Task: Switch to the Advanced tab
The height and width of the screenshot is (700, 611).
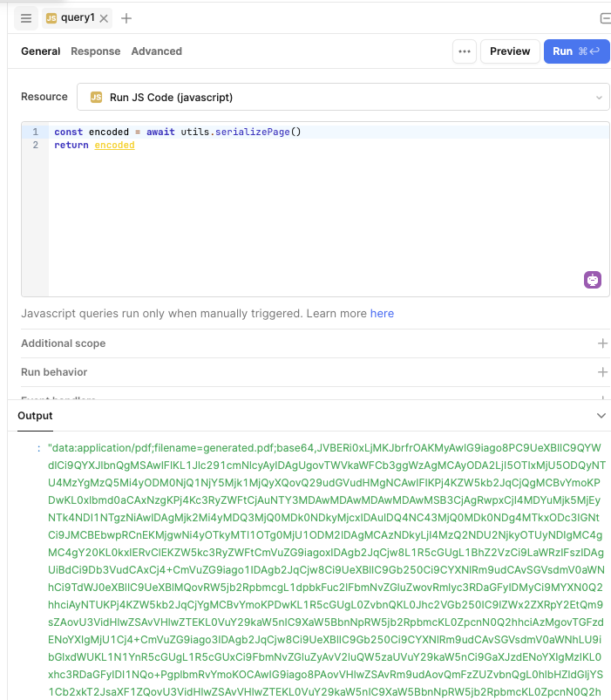Action: (156, 51)
